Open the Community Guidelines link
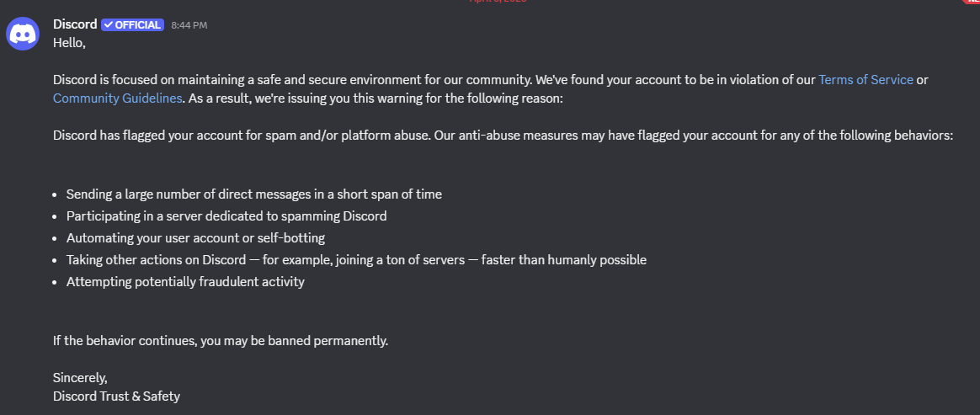The height and width of the screenshot is (415, 980). tap(117, 98)
